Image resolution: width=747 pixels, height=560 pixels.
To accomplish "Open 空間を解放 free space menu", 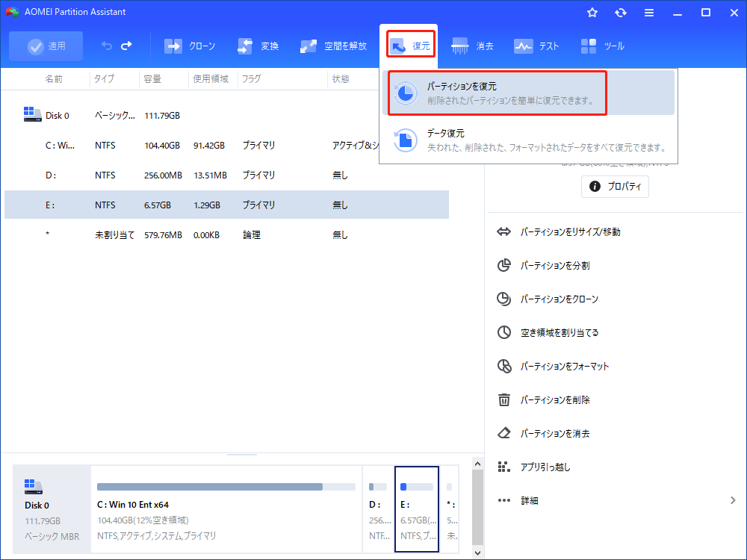I will 333,46.
